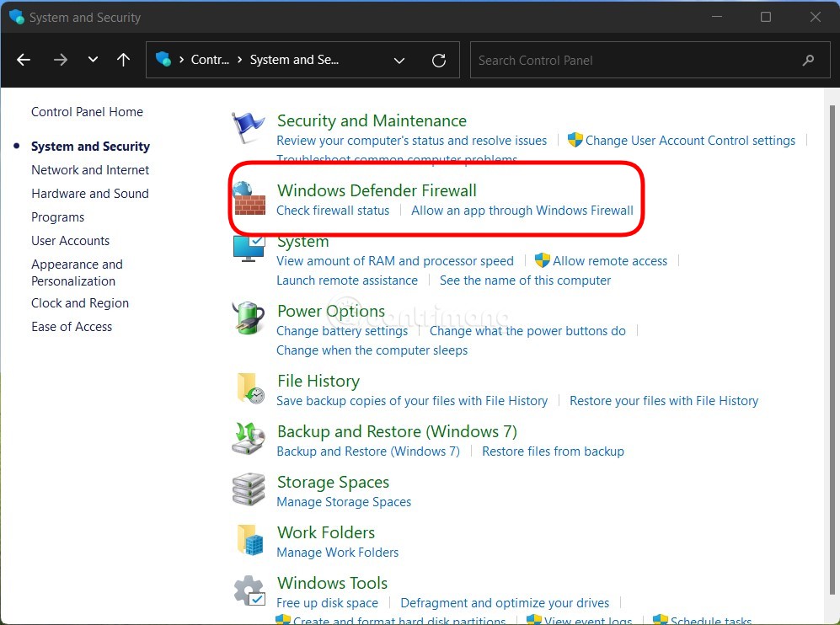Open the address bar dropdown chevron
Viewport: 840px width, 625px height.
tap(399, 60)
